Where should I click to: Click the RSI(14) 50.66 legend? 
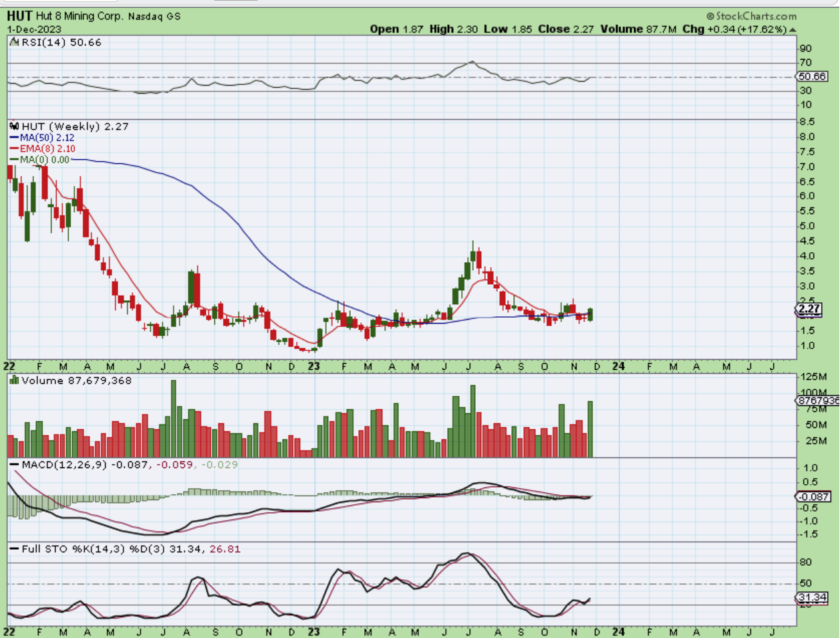click(61, 42)
